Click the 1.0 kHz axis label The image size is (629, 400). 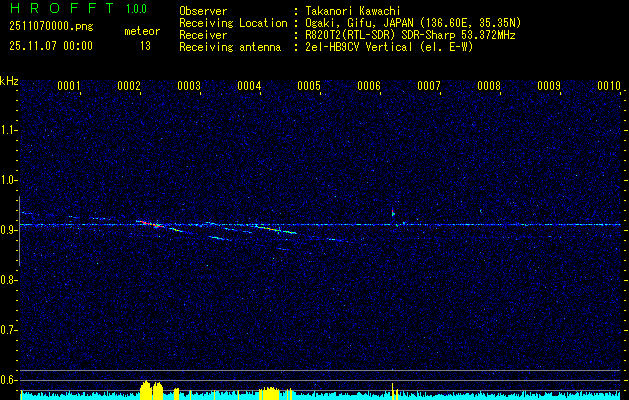(x=7, y=180)
